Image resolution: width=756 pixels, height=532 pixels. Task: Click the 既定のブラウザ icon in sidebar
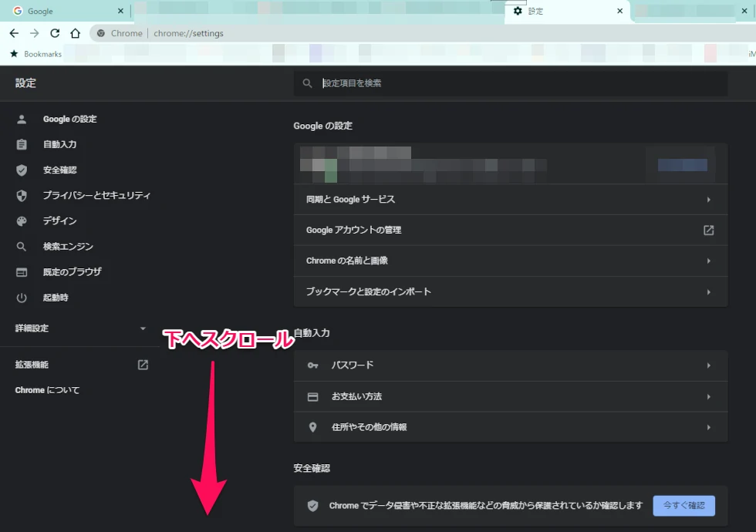21,271
